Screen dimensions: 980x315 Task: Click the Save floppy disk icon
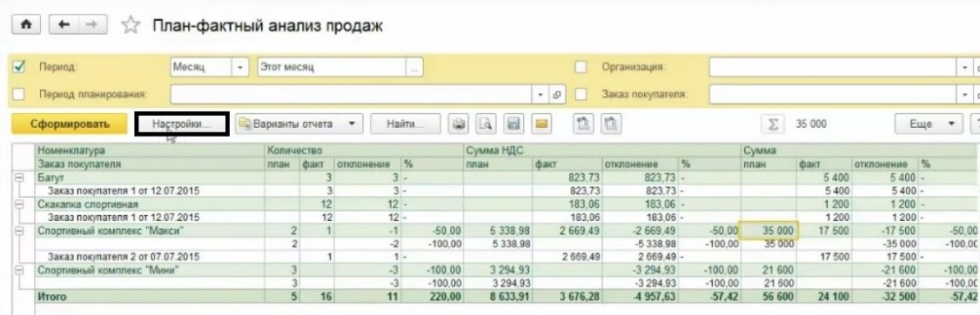click(513, 124)
